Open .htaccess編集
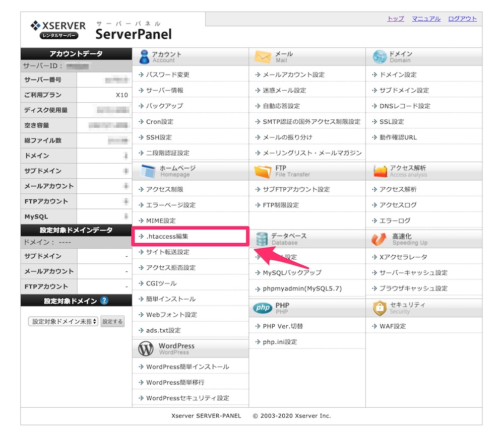Screen dimensions: 504x439 pos(167,236)
